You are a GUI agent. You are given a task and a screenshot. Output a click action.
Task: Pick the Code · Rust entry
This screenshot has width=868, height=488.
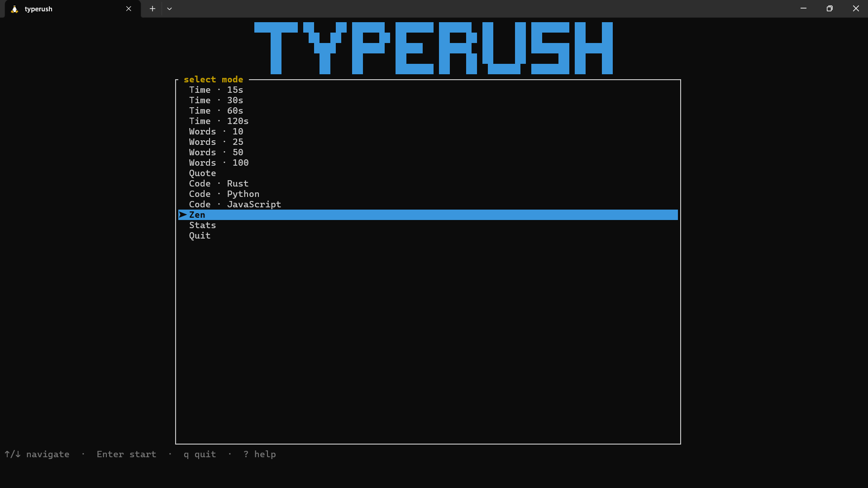(219, 183)
